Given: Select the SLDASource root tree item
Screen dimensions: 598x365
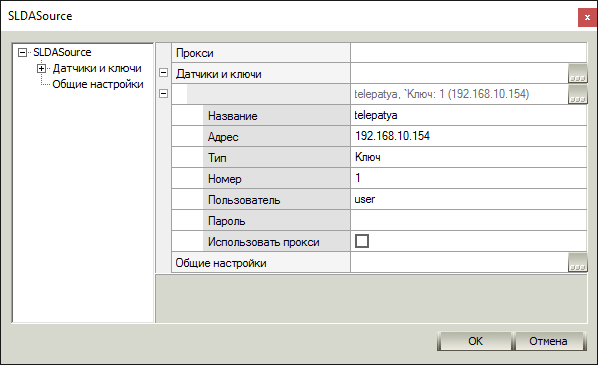Looking at the screenshot, I should (62, 52).
